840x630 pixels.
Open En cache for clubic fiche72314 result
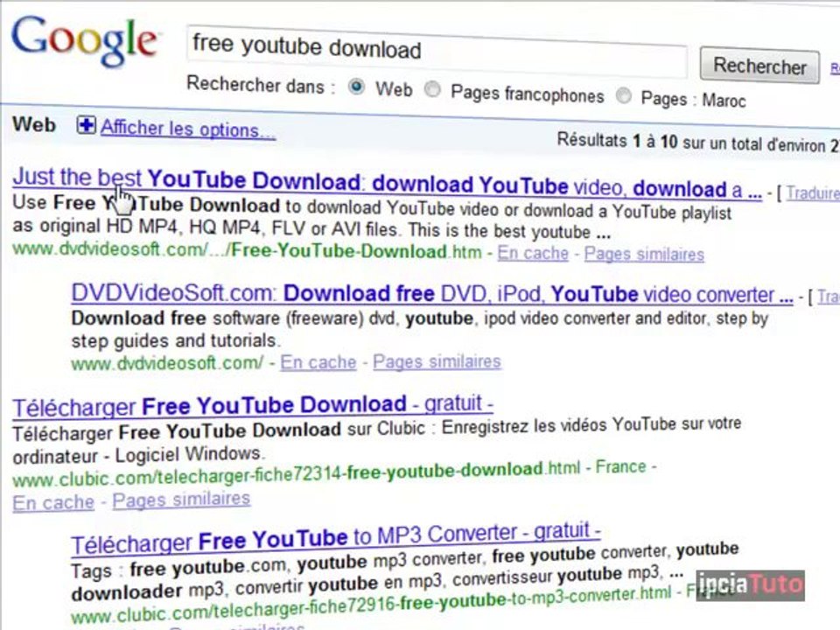(x=53, y=503)
